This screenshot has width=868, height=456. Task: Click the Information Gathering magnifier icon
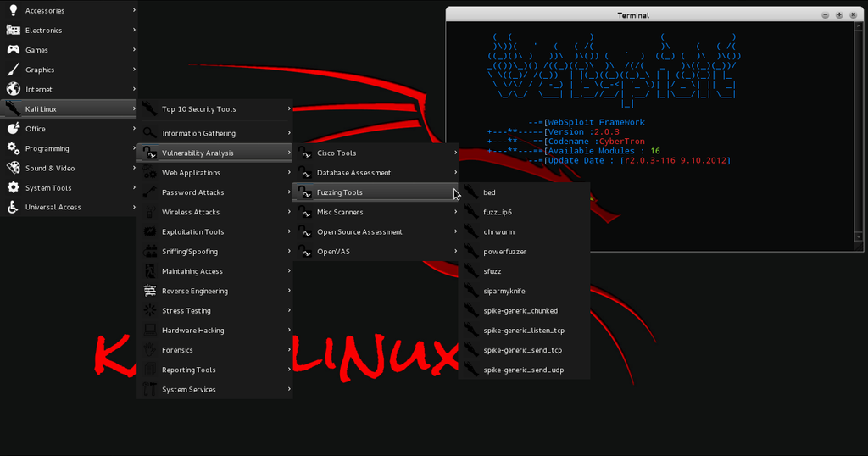[x=149, y=133]
